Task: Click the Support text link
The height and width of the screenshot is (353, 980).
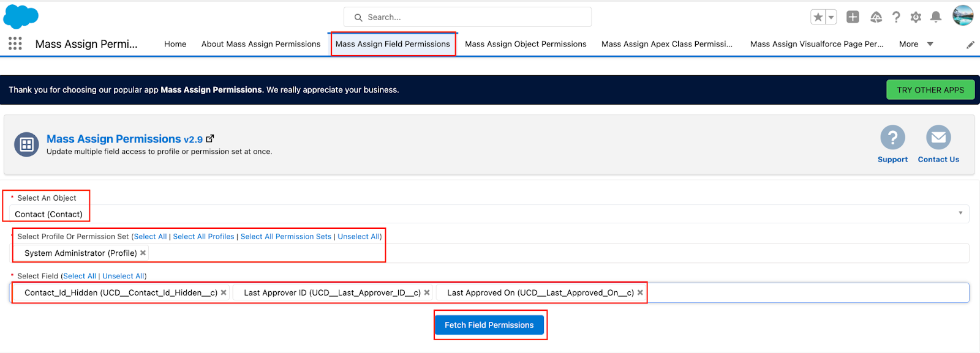Action: (892, 159)
